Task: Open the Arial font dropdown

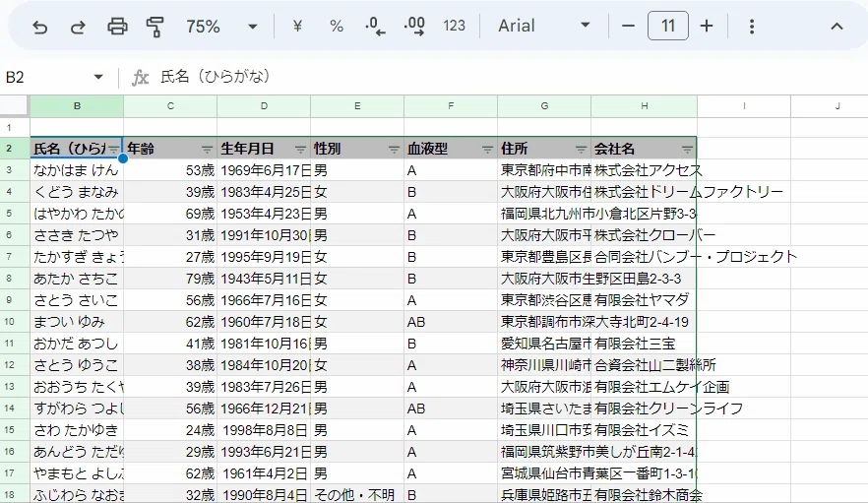Action: tap(543, 26)
